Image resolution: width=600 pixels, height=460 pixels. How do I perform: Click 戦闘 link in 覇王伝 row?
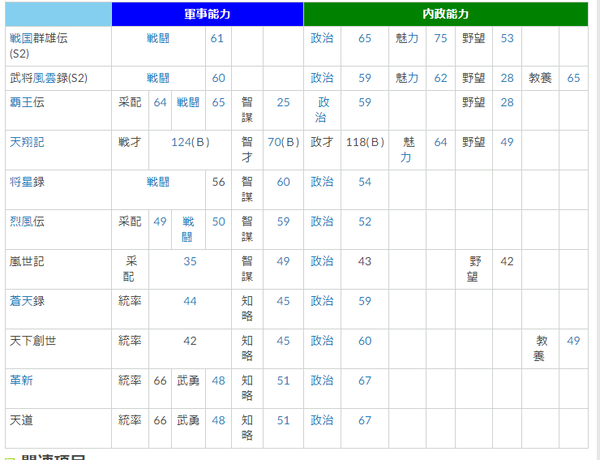(x=188, y=102)
